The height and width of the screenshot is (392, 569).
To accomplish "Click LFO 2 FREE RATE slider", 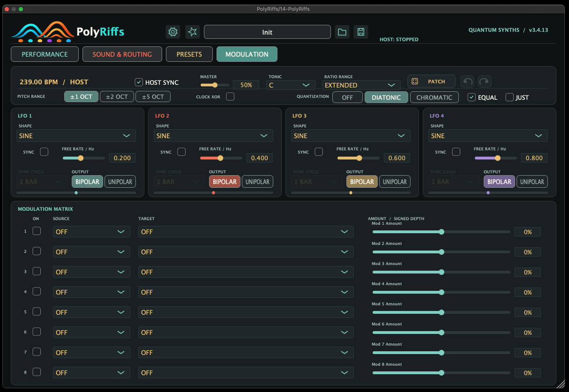I will [221, 158].
